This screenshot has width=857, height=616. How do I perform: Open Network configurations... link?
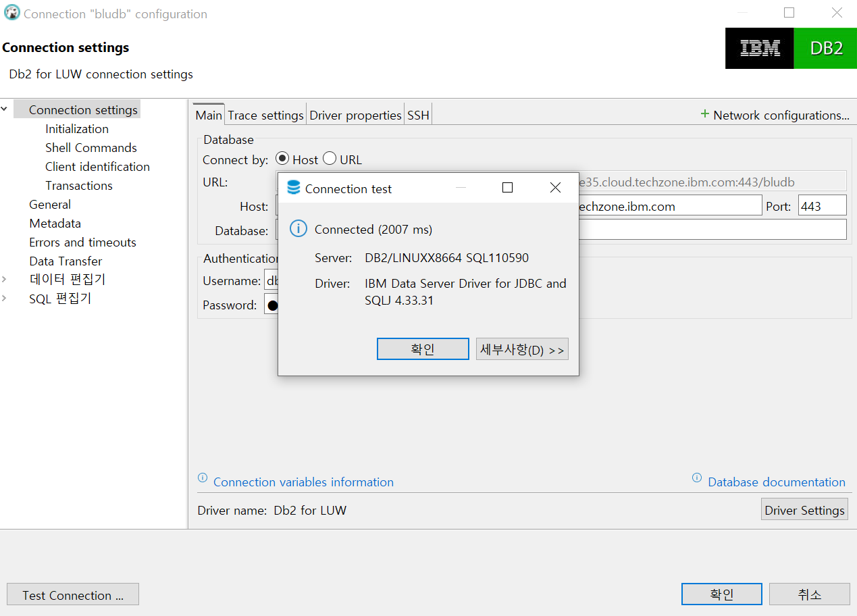781,115
